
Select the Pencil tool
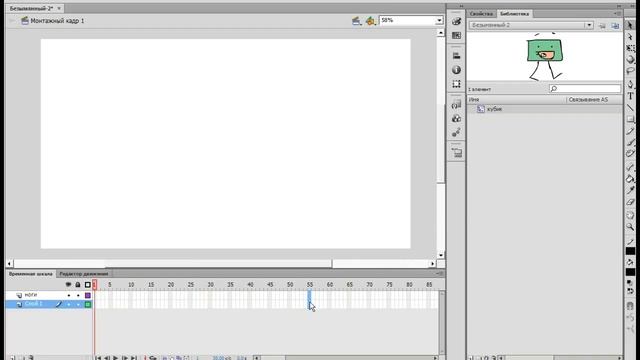(x=630, y=131)
